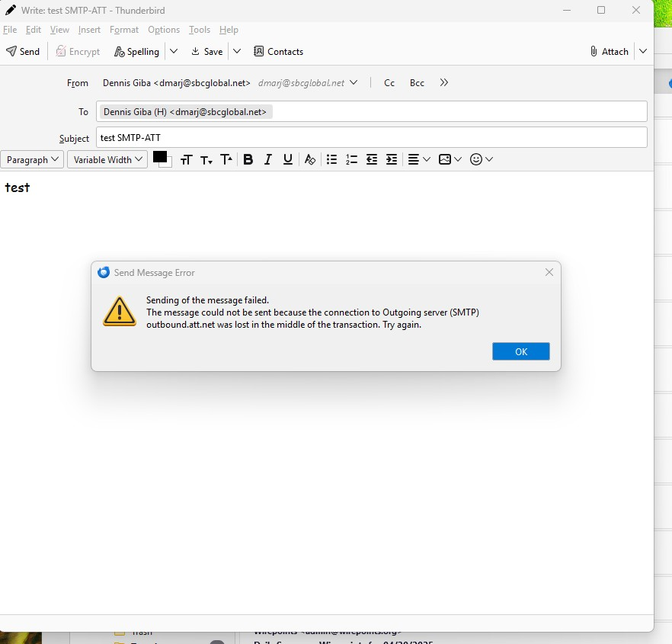Apply a bulleted list

pos(331,159)
